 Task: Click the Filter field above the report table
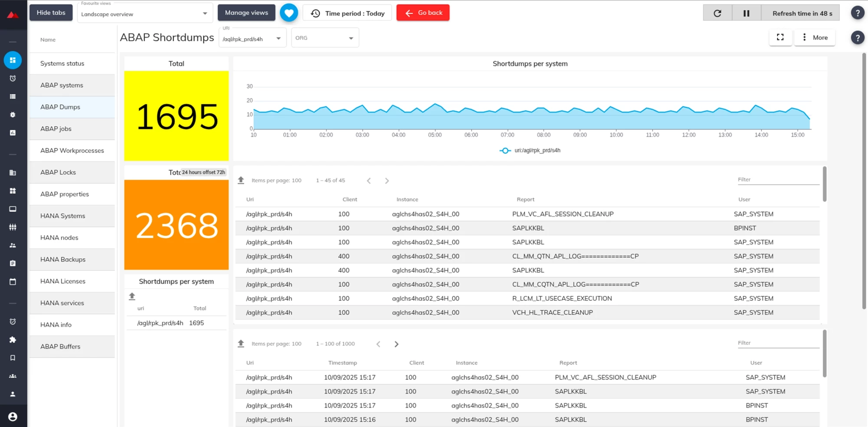click(x=778, y=180)
